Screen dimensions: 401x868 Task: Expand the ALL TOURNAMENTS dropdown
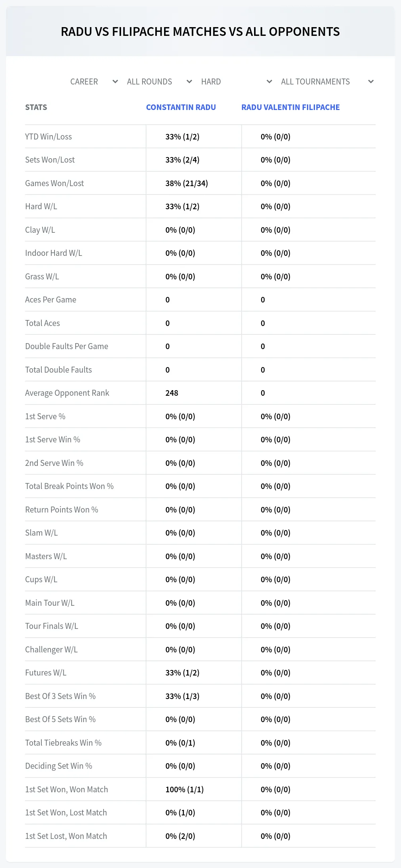click(327, 82)
